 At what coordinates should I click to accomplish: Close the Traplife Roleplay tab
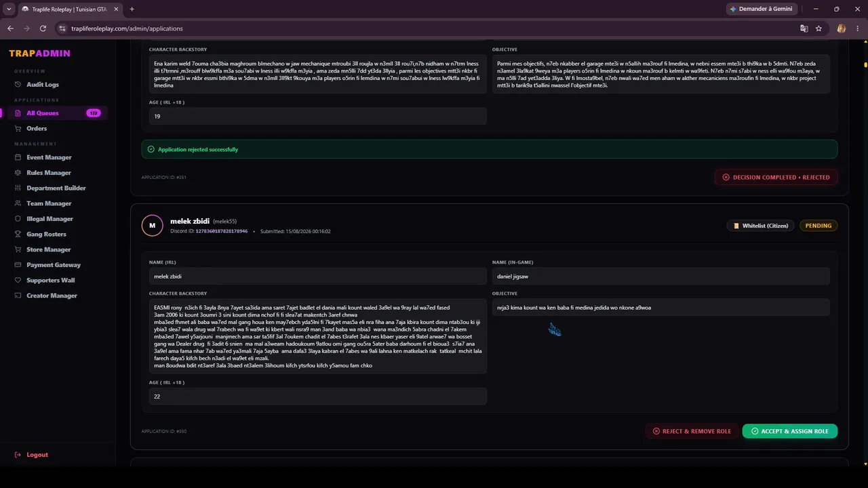pos(116,9)
